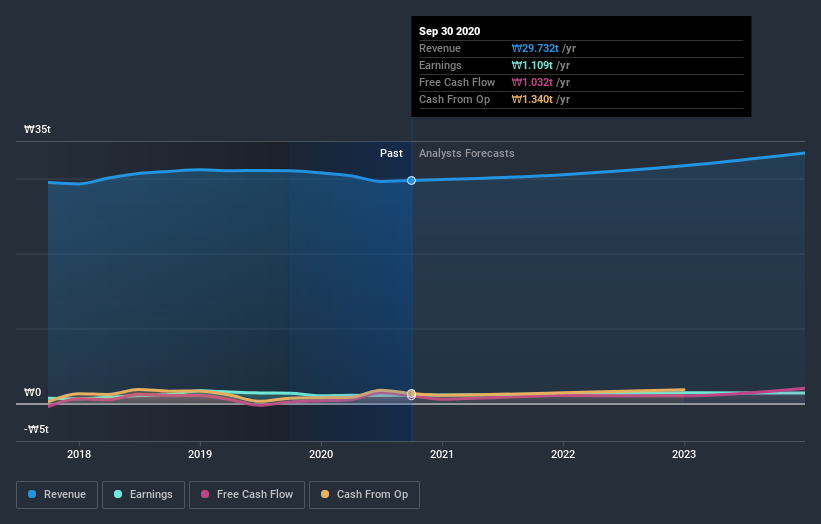Click the teal Earnings legend dot
821x524 pixels.
[118, 494]
